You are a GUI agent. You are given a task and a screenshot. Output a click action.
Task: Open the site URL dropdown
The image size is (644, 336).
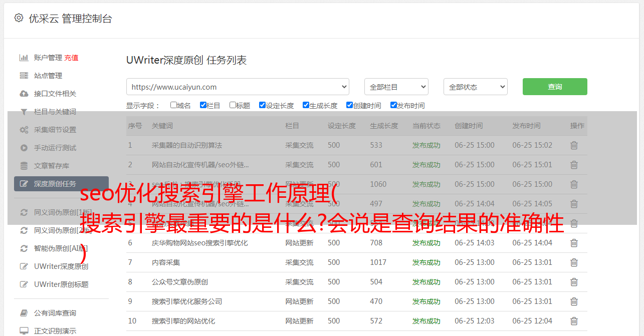(x=238, y=87)
